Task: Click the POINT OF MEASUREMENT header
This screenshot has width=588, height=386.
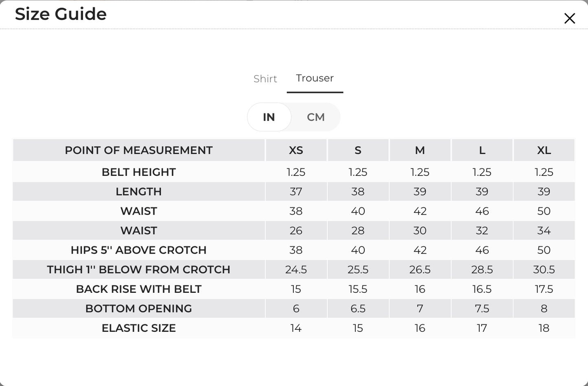Action: pos(139,150)
